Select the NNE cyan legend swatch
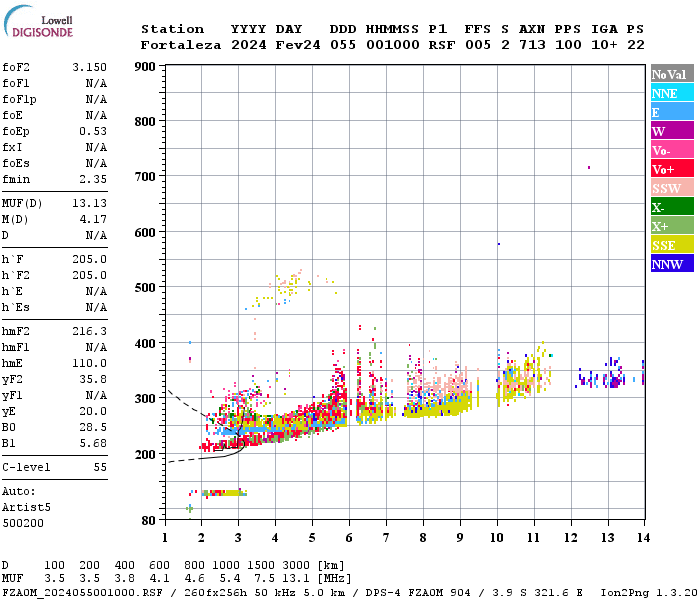Screen dimensions: 700x600 tap(672, 93)
